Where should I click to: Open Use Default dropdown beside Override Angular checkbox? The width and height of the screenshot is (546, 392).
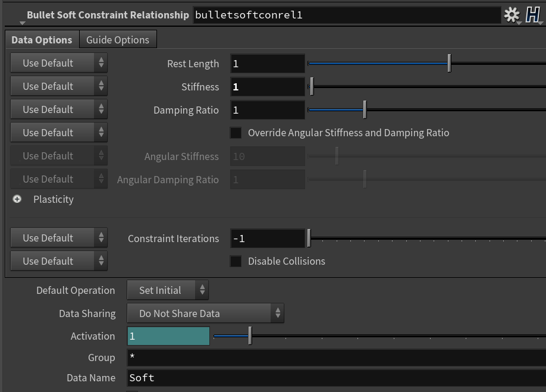(59, 132)
